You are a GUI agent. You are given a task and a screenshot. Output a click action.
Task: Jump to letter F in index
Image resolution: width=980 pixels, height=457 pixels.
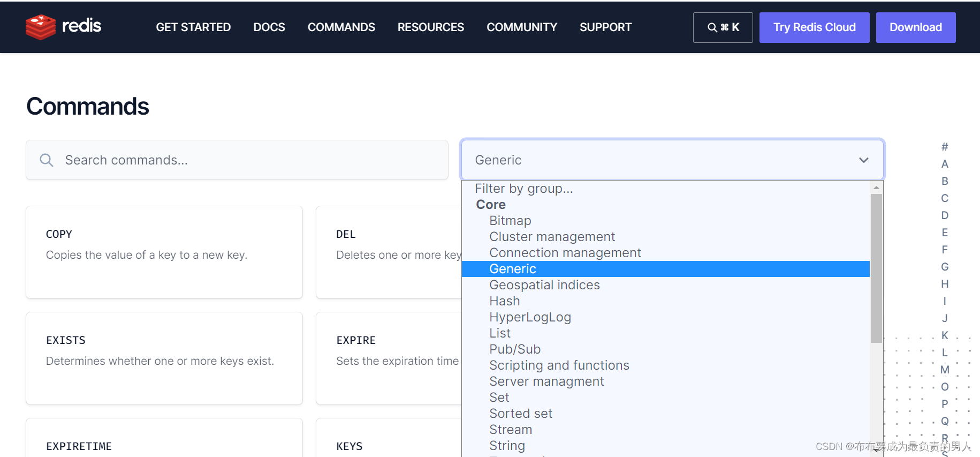point(945,250)
